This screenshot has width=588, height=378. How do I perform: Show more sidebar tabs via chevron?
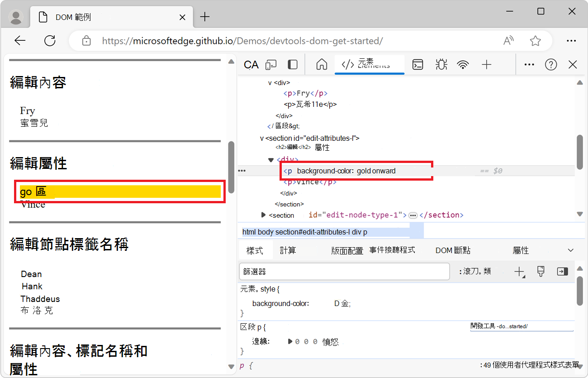click(x=571, y=250)
